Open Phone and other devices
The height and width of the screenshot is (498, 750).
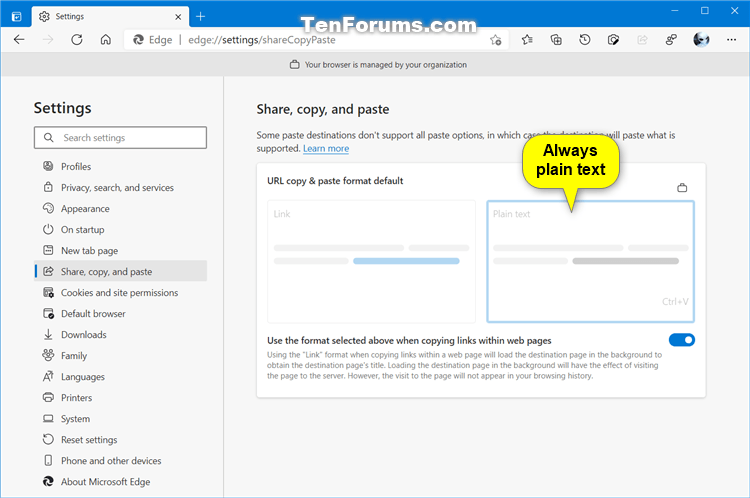click(121, 461)
